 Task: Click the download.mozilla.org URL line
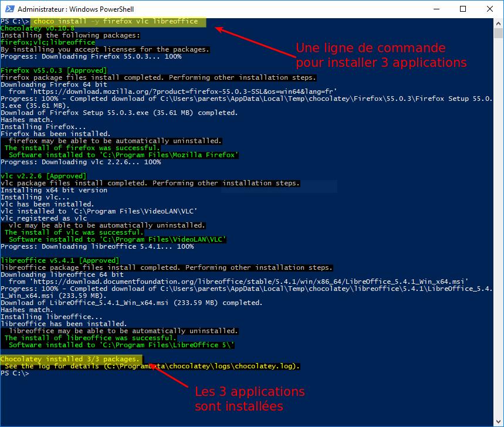tap(173, 92)
